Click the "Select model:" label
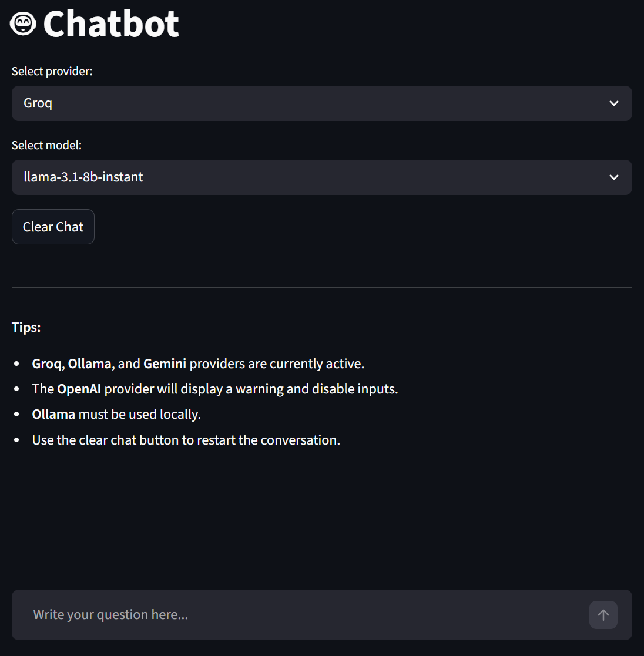The image size is (644, 656). click(x=47, y=145)
